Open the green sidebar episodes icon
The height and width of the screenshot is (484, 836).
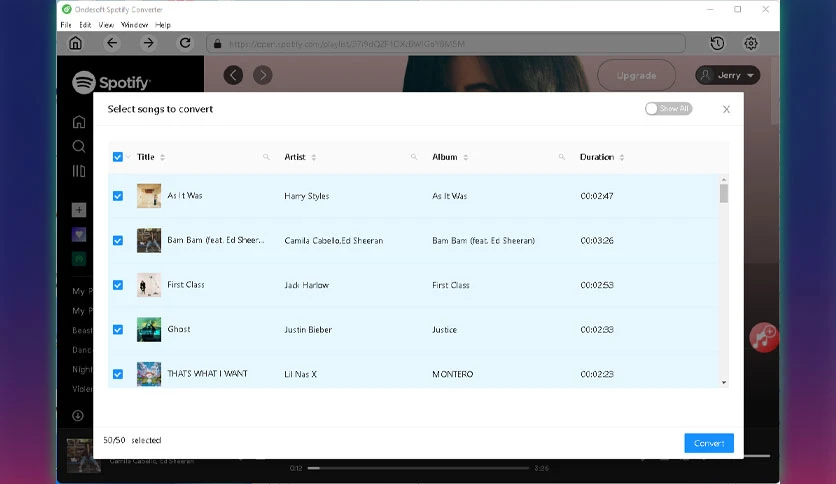point(79,259)
